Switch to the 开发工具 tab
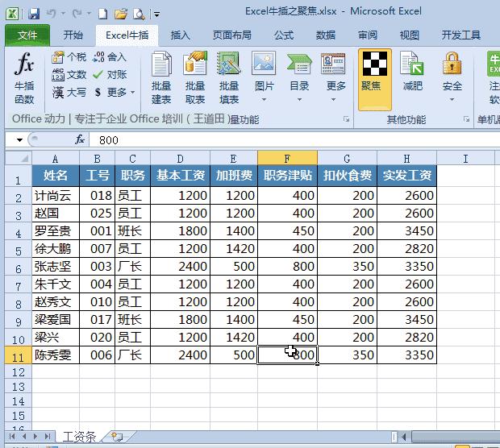 pyautogui.click(x=460, y=35)
